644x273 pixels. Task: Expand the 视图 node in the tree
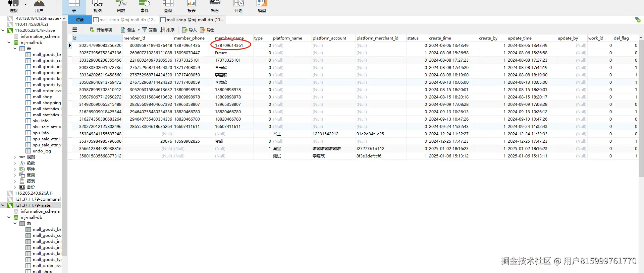[15, 157]
